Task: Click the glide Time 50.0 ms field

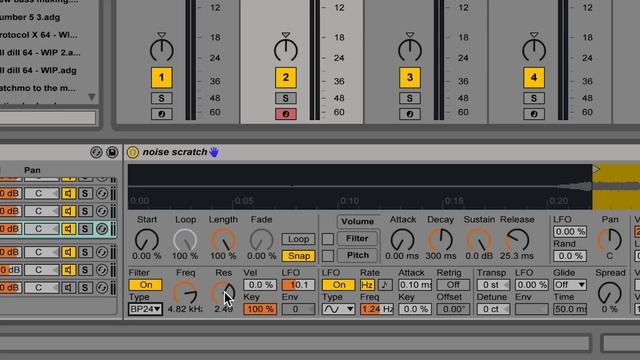Action: coord(570,309)
